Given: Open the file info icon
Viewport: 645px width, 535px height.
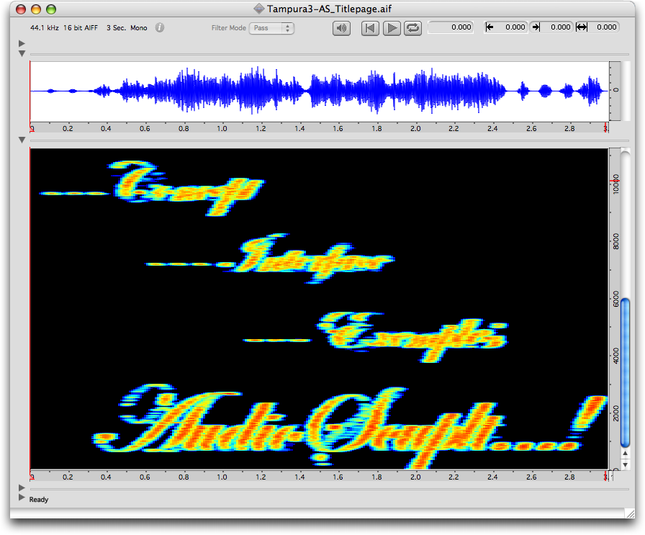Looking at the screenshot, I should point(161,28).
